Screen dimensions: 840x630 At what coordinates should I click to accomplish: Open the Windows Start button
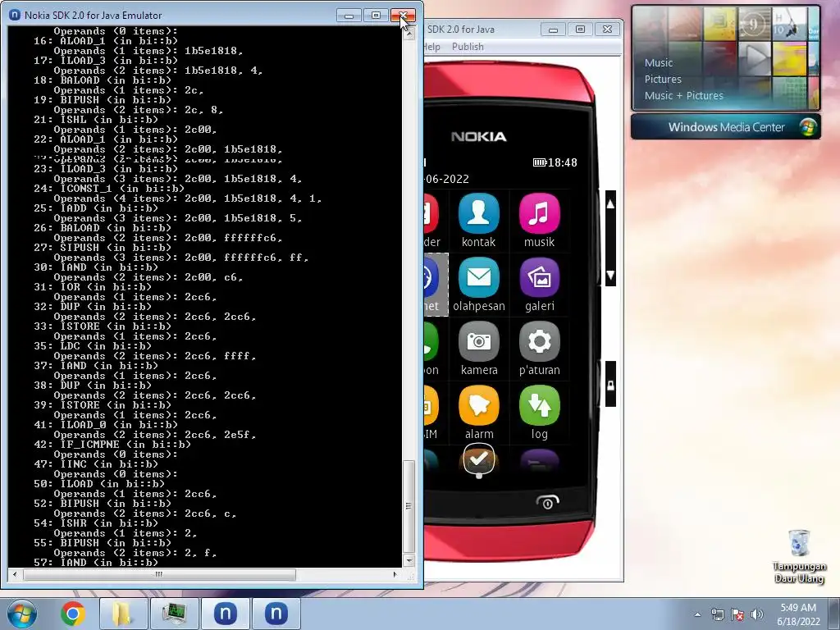(21, 614)
